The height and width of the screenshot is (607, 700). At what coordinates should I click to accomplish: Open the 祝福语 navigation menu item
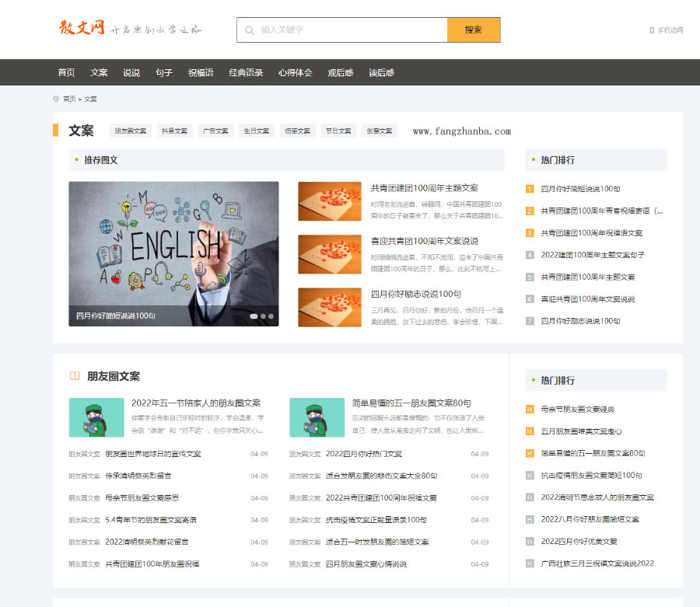coord(201,72)
